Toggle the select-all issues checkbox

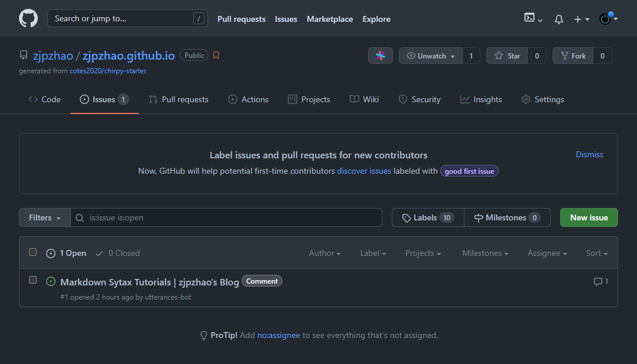pos(32,252)
